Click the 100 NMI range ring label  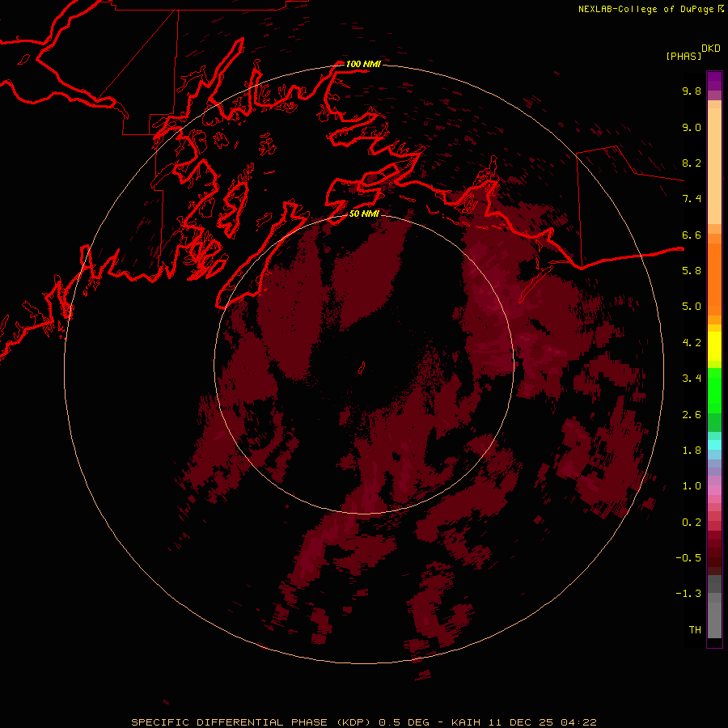tap(363, 64)
